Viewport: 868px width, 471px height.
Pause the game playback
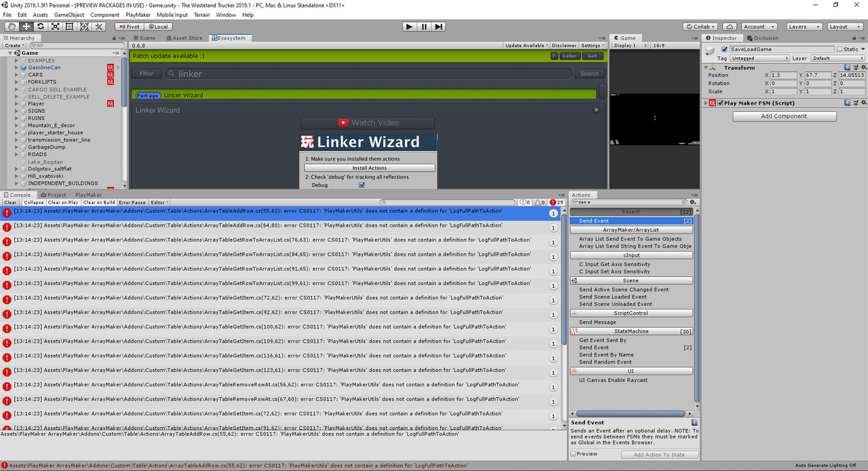pyautogui.click(x=424, y=26)
